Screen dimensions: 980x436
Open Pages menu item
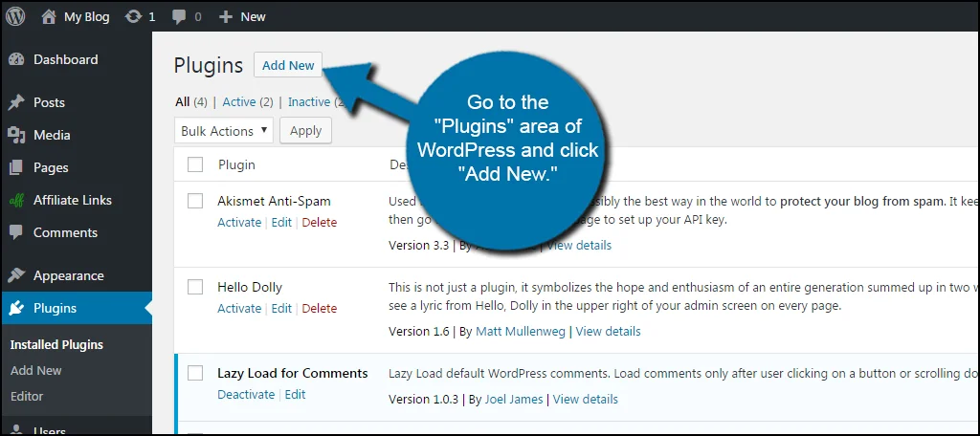coord(52,167)
